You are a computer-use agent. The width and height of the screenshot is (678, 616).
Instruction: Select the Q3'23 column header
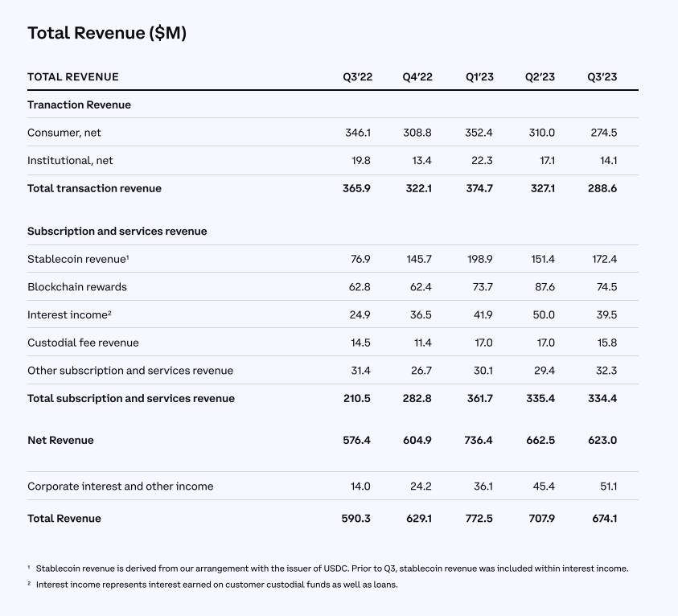[x=602, y=77]
